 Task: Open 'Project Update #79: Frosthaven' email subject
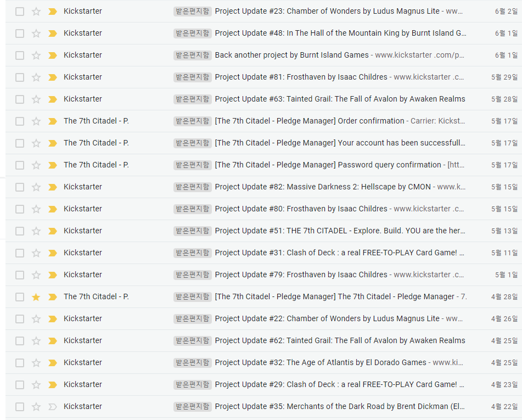click(301, 275)
